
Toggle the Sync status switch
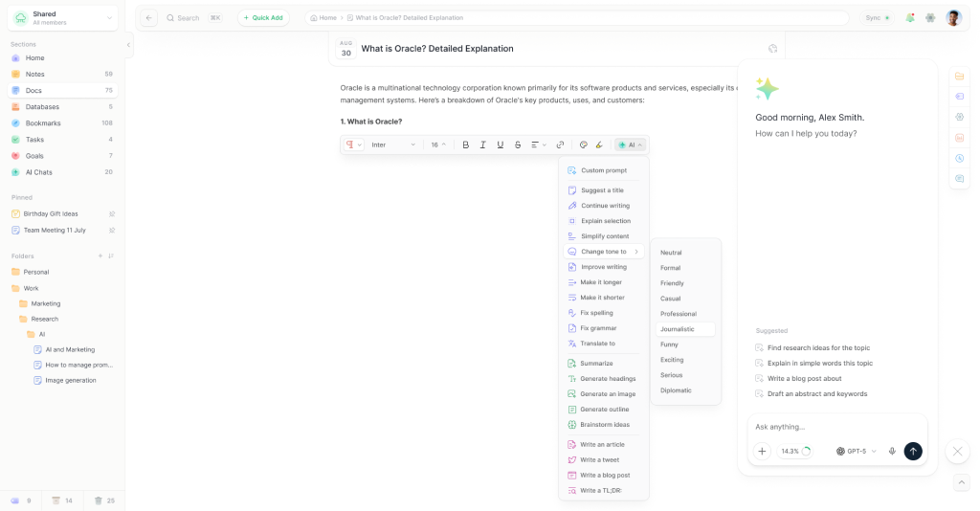[877, 18]
